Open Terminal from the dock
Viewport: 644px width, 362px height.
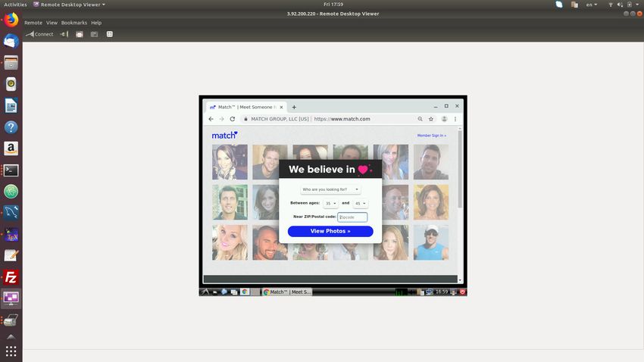click(11, 170)
